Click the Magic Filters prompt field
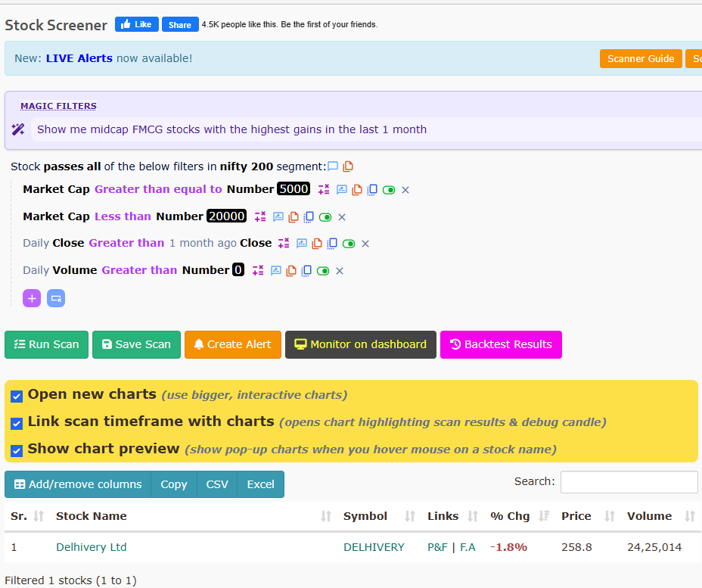The height and width of the screenshot is (588, 702). [x=366, y=129]
